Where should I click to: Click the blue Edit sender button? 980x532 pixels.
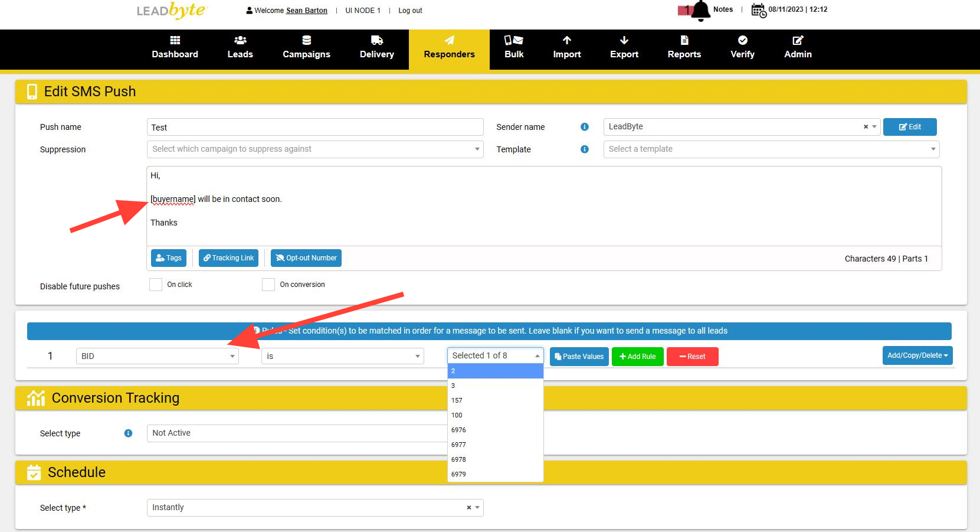[910, 127]
